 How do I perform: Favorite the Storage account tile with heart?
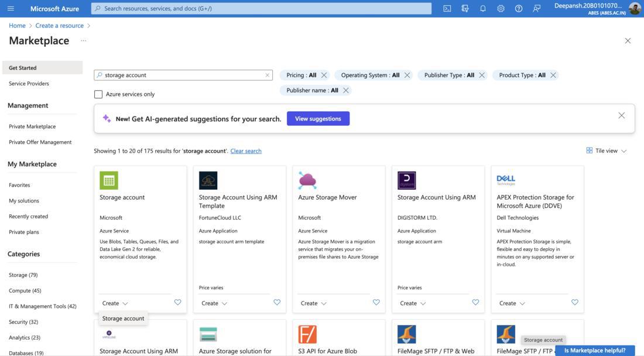[177, 303]
